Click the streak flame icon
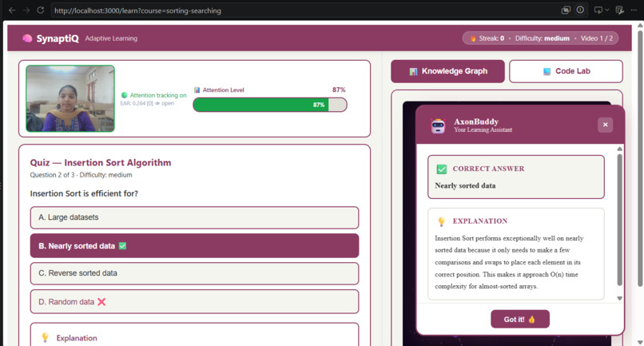644x346 pixels. tap(473, 38)
